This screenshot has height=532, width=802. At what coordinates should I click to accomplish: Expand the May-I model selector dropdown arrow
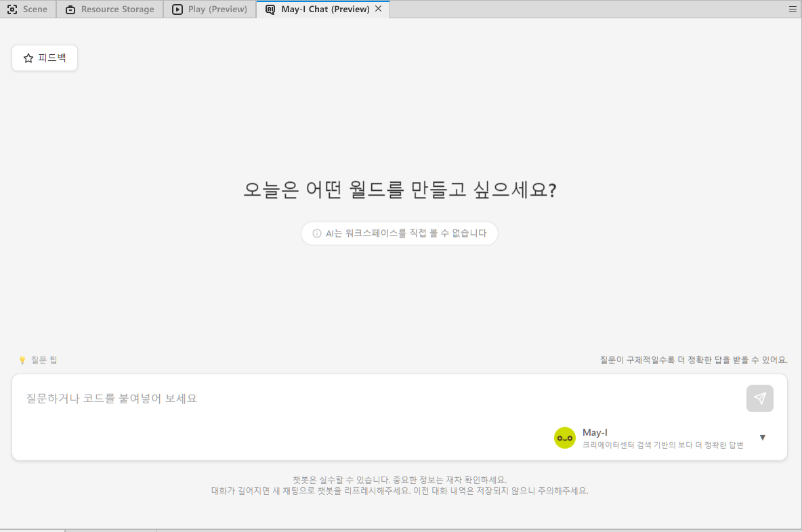(x=763, y=437)
